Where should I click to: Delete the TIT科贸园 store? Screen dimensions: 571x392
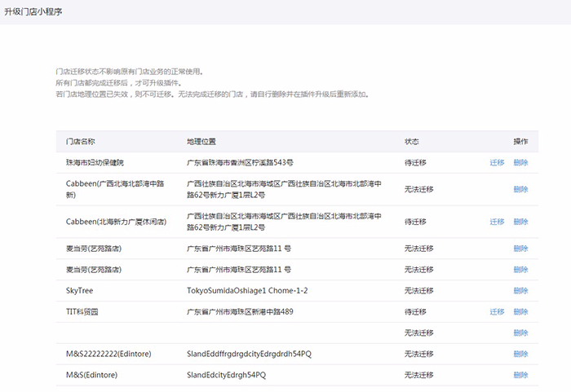520,312
